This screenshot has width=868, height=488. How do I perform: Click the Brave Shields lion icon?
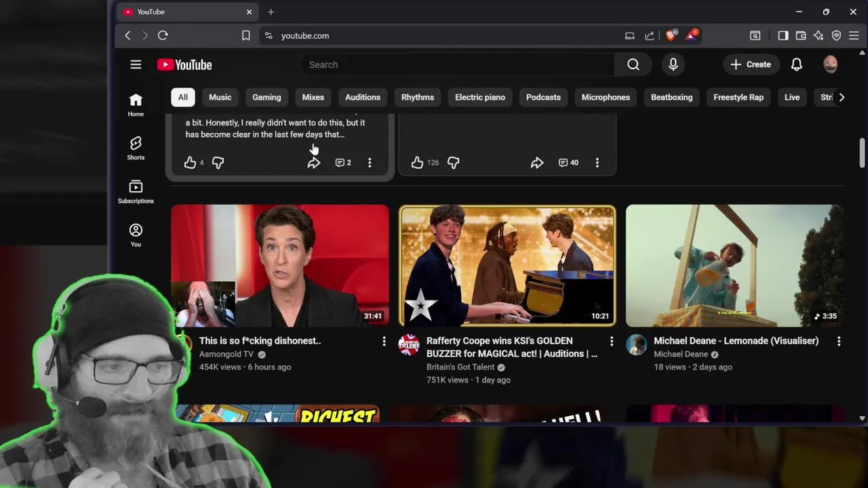click(x=671, y=35)
